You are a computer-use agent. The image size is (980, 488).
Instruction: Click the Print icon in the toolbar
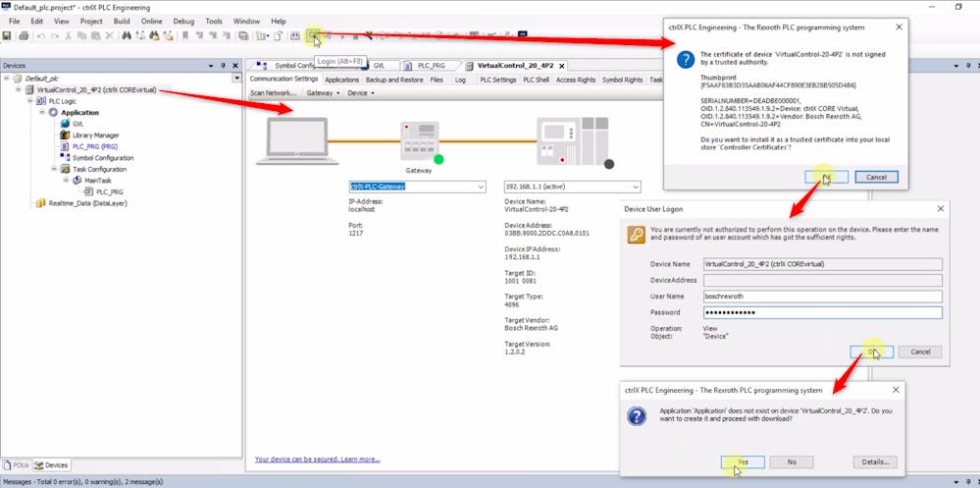tap(24, 35)
